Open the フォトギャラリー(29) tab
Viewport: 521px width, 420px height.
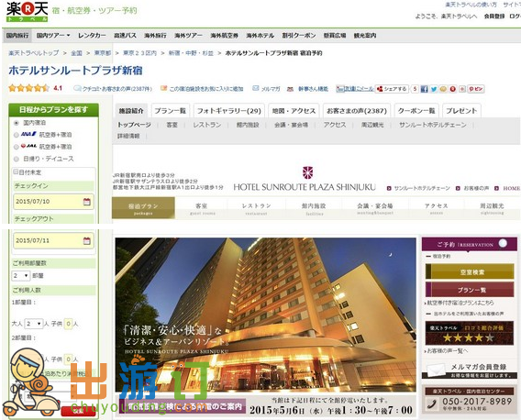tap(229, 111)
